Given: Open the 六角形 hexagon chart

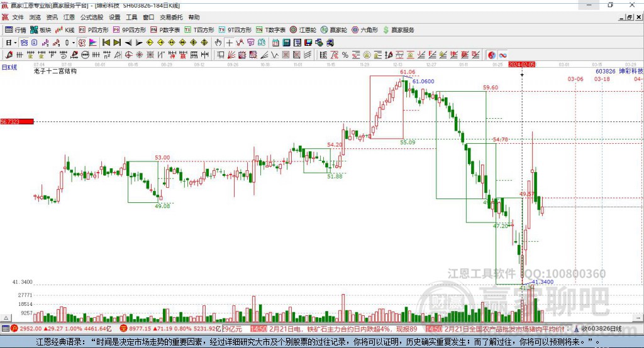Looking at the screenshot, I should [x=365, y=30].
